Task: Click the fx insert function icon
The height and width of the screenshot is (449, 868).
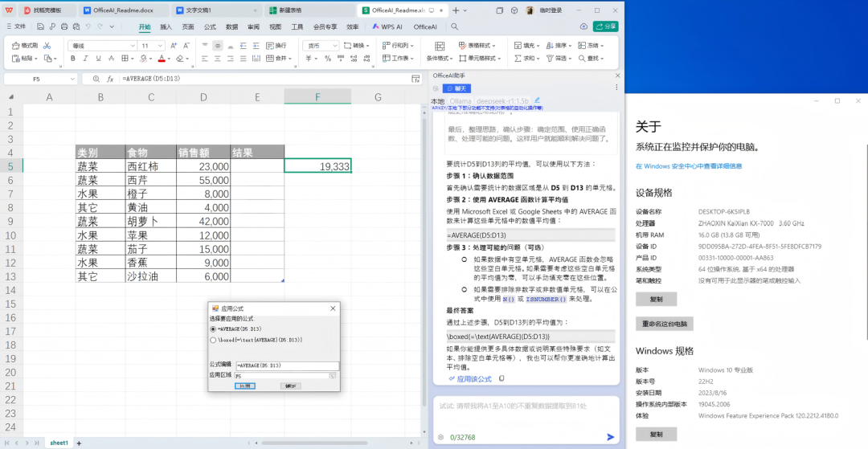Action: (109, 79)
